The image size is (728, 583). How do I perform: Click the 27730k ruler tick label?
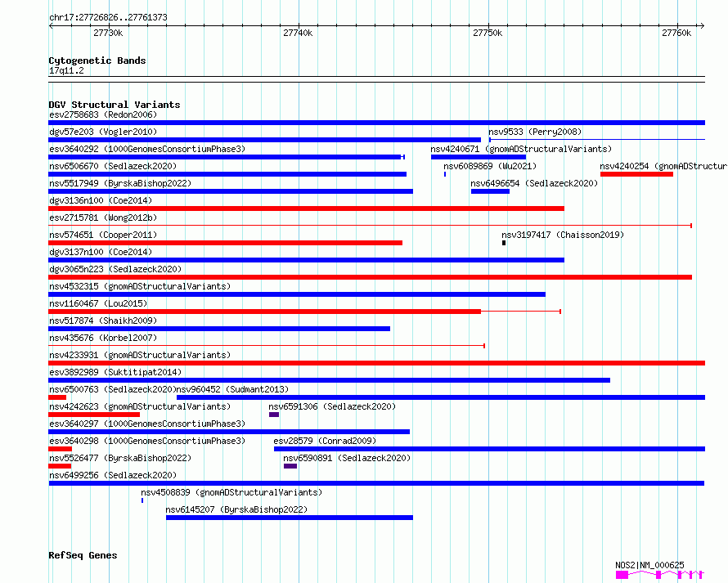[108, 33]
